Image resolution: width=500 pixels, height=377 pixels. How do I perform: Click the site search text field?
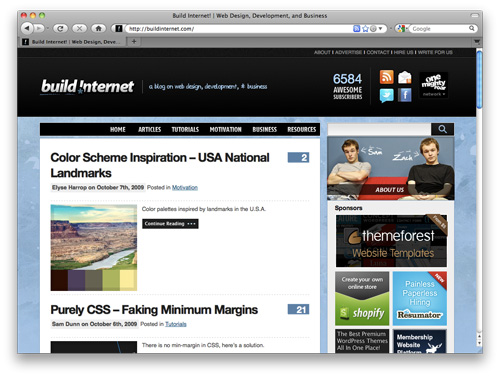pos(379,129)
